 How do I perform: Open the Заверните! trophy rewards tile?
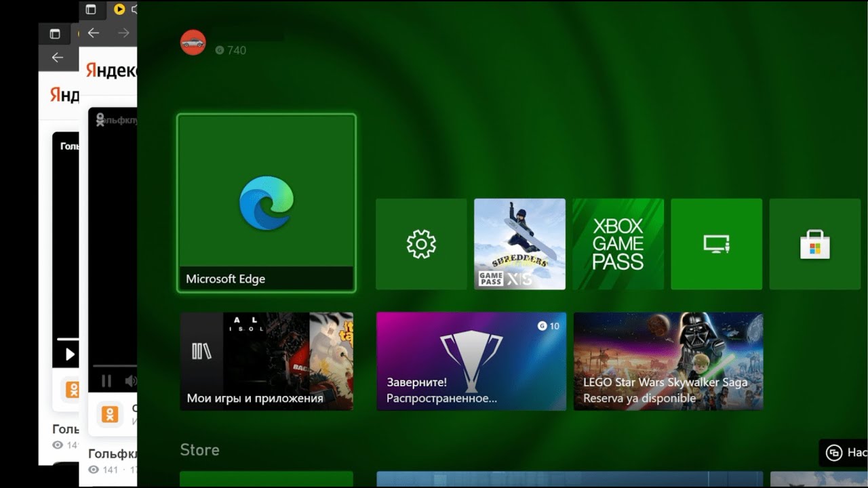(x=471, y=361)
